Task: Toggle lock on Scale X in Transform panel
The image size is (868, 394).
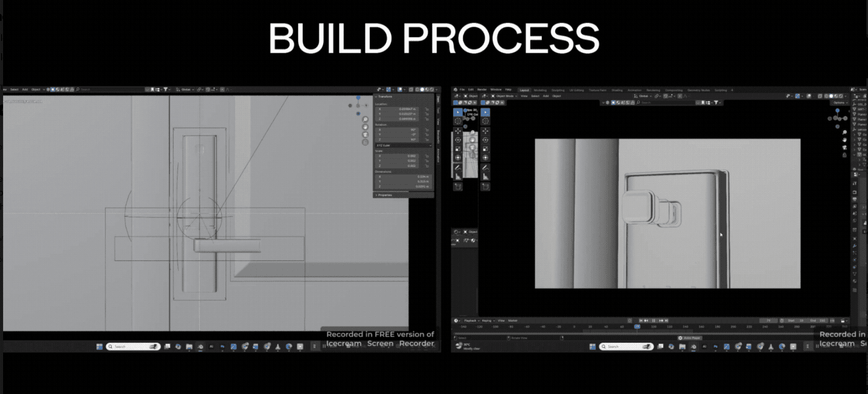Action: click(427, 156)
